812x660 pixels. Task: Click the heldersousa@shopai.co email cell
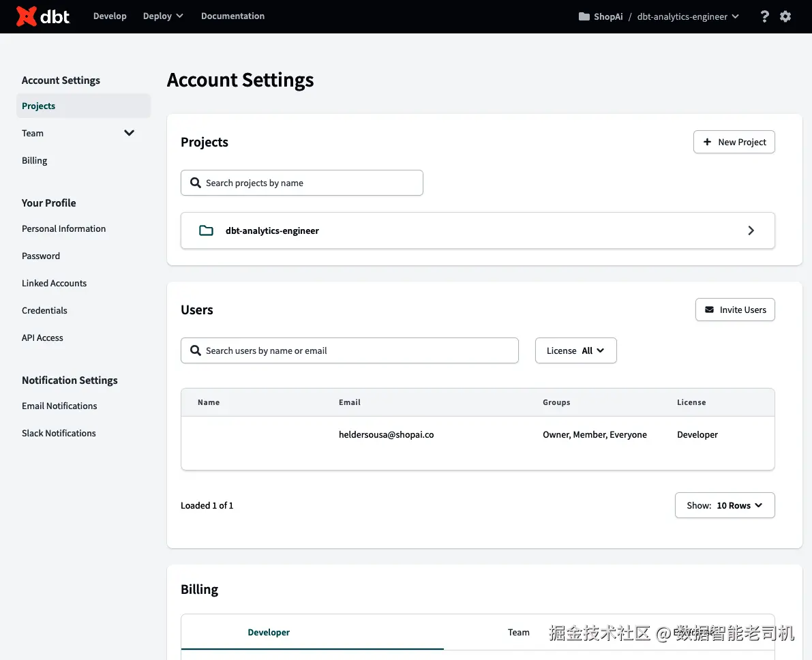[387, 434]
